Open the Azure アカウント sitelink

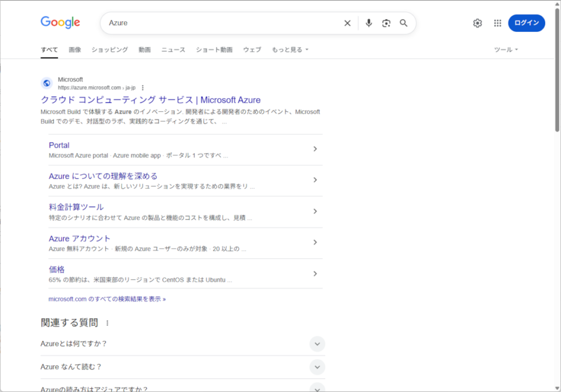pos(79,239)
